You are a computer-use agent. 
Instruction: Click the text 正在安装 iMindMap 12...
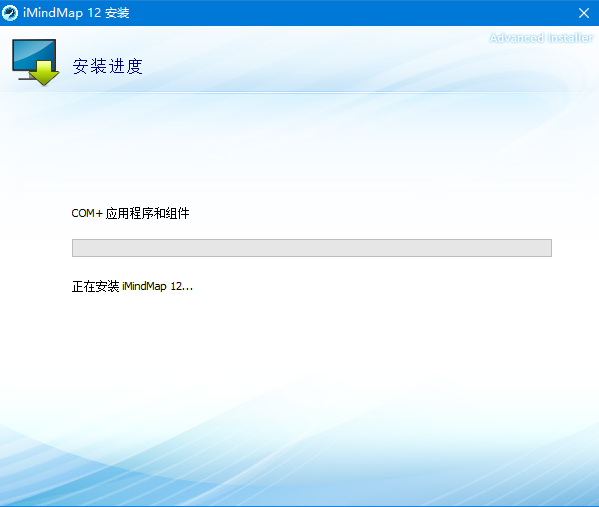132,286
